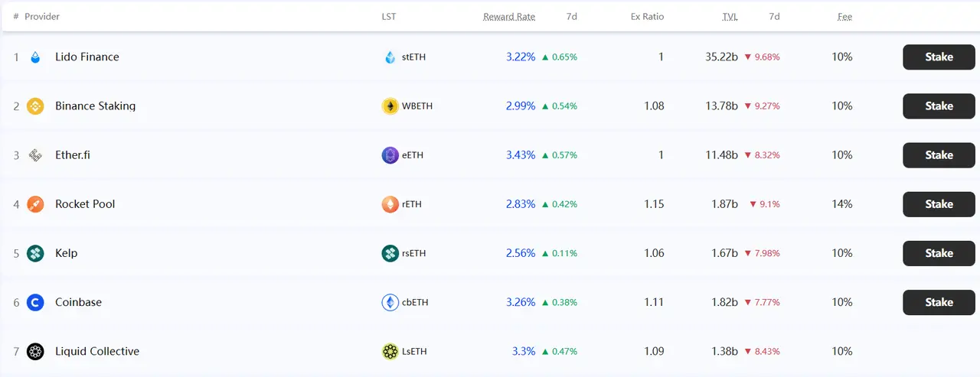Click the Ether.fi provider logo
Image resolution: width=980 pixels, height=377 pixels.
[35, 155]
